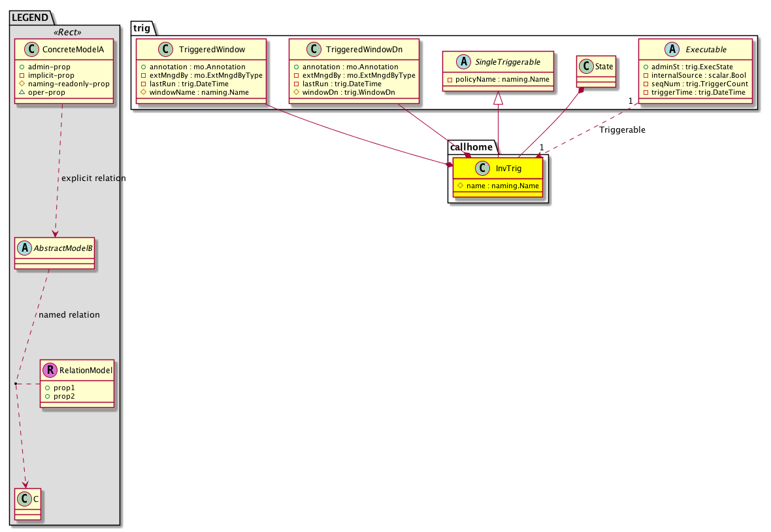Click the A icon of AbstractModelB
Image resolution: width=771 pixels, height=532 pixels.
pyautogui.click(x=25, y=248)
